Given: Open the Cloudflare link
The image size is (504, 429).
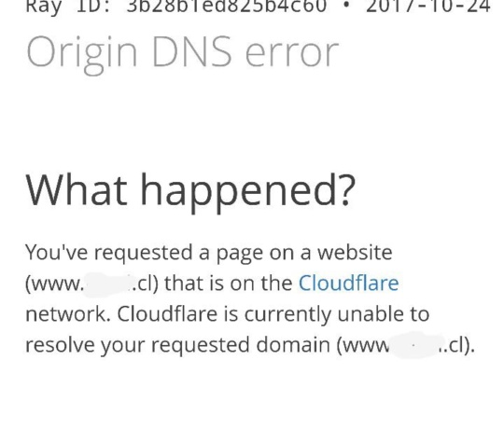Looking at the screenshot, I should point(349,283).
